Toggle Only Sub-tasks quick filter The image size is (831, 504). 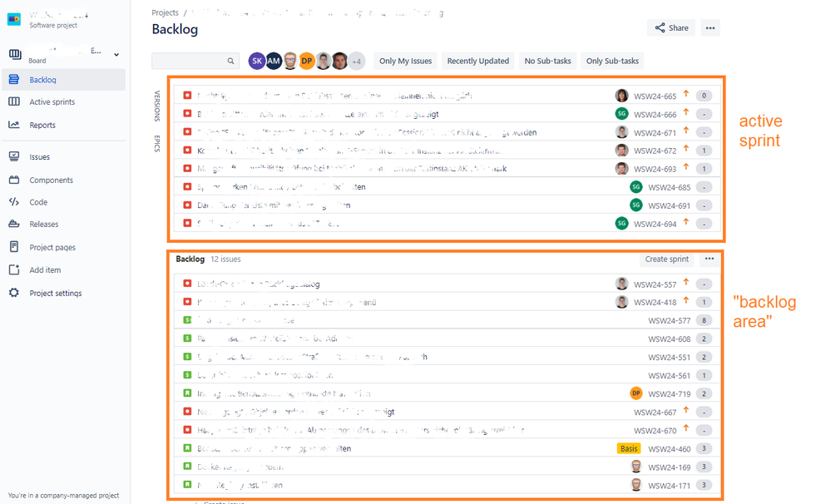point(612,61)
